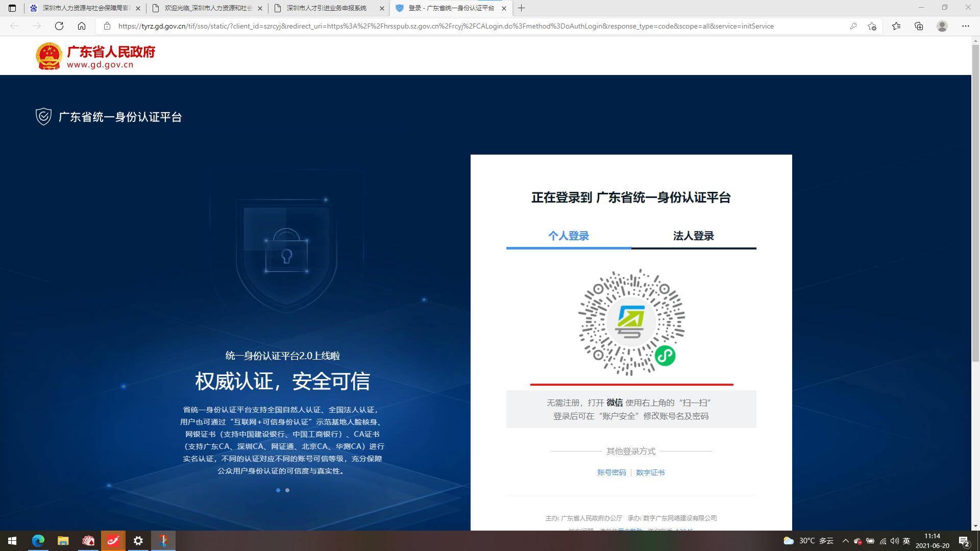The height and width of the screenshot is (551, 980).
Task: Click the 账号密码 login link
Action: pyautogui.click(x=611, y=472)
